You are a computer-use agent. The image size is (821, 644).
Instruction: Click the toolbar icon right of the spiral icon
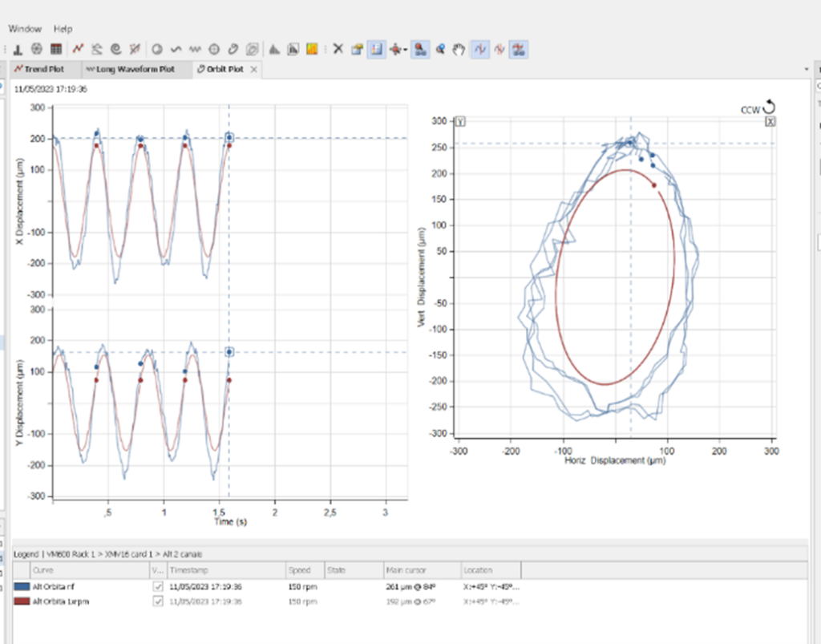[x=135, y=49]
